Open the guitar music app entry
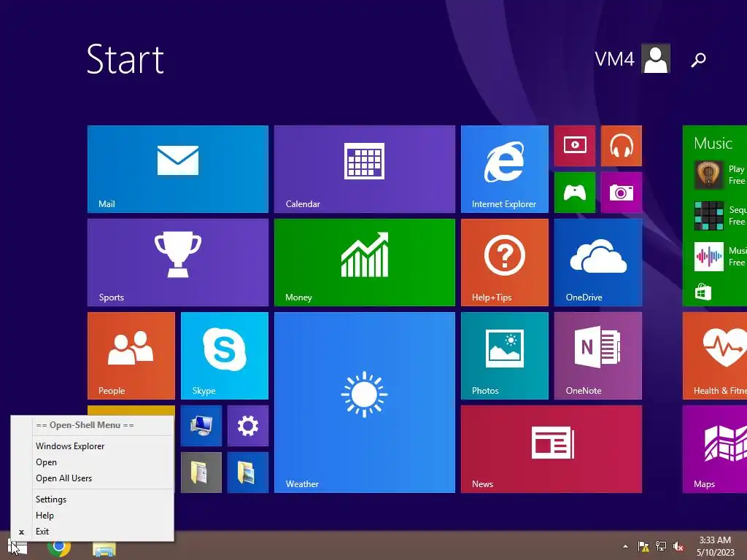 [x=720, y=175]
